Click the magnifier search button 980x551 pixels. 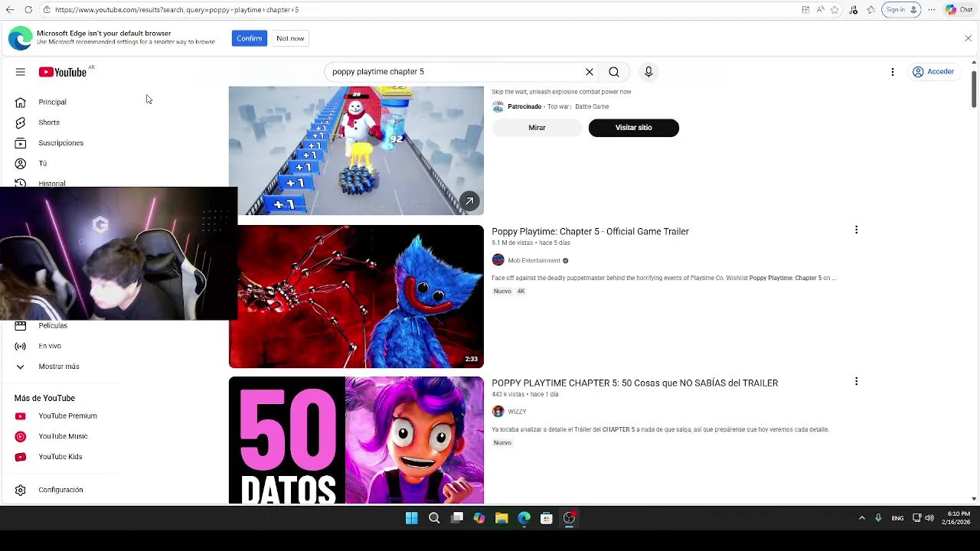point(614,72)
